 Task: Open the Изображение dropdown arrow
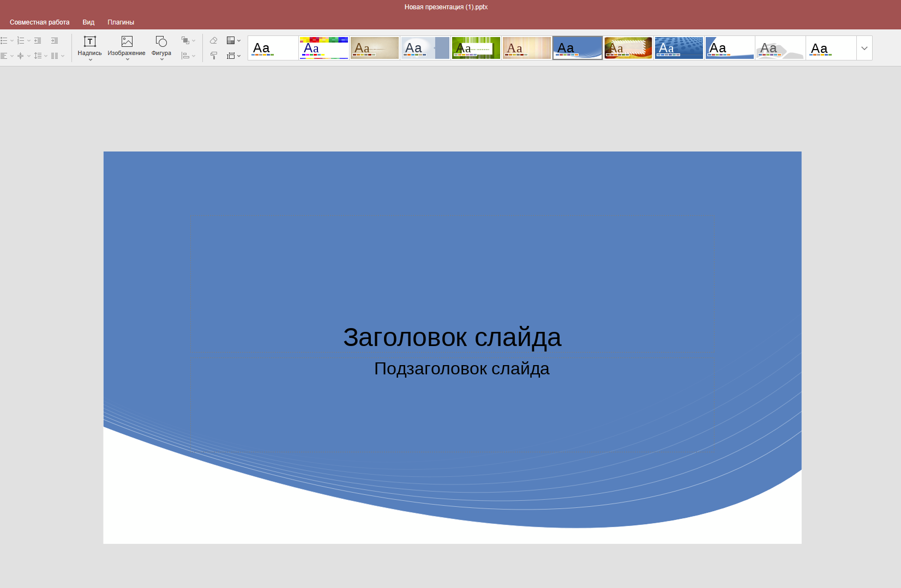coord(127,59)
